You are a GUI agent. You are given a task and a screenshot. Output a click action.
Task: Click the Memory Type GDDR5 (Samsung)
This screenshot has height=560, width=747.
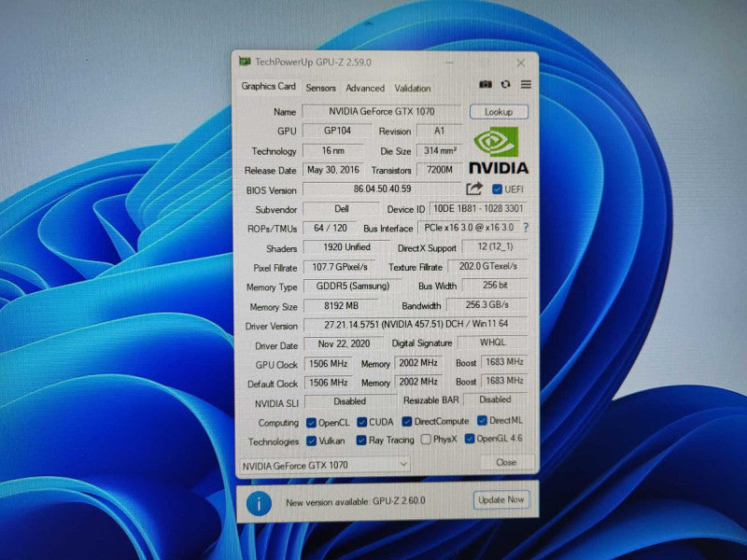point(353,286)
